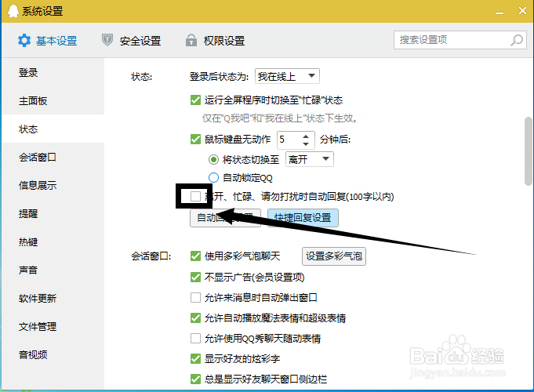Uncheck 运行全屏程序时切换至忙碌状态

[x=195, y=100]
